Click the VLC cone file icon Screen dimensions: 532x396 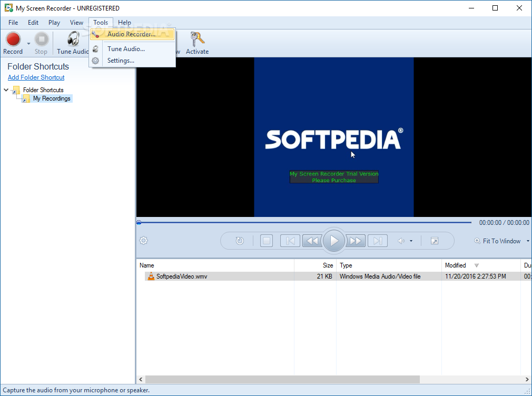click(151, 276)
